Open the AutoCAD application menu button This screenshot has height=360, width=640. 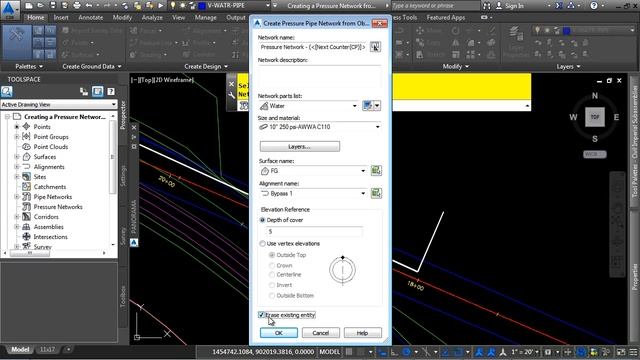pyautogui.click(x=9, y=9)
